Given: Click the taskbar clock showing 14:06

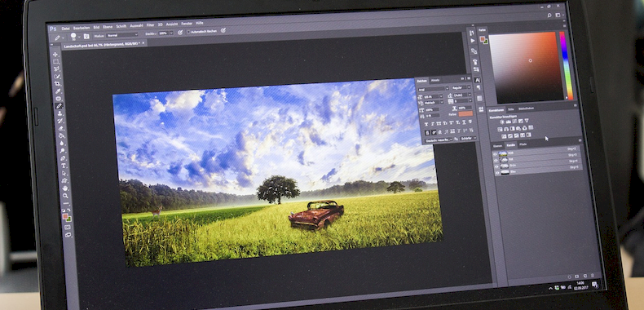Looking at the screenshot, I should click(580, 283).
